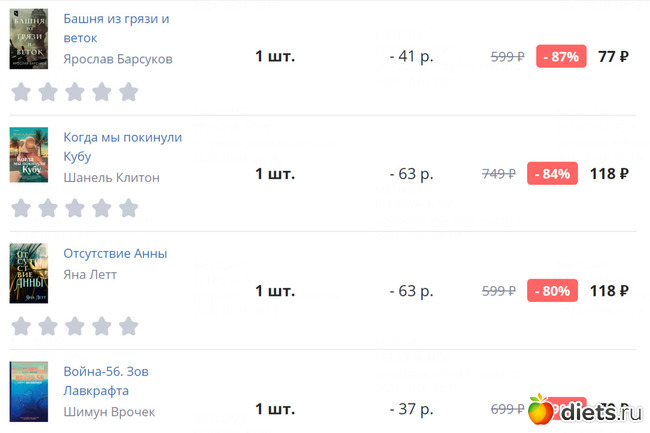Give Башня из грязи и веток five stars
650x433 pixels.
[128, 92]
